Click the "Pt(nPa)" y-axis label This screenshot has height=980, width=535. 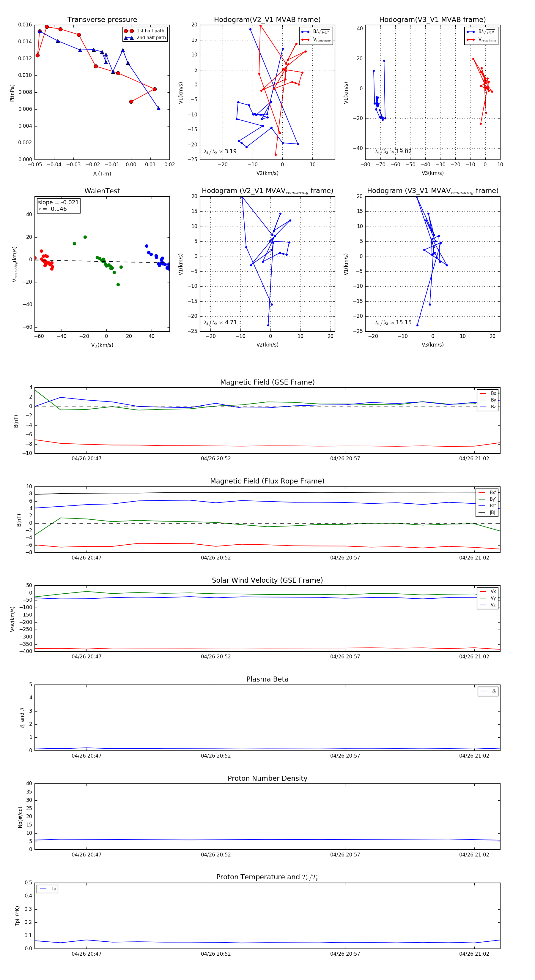point(12,93)
